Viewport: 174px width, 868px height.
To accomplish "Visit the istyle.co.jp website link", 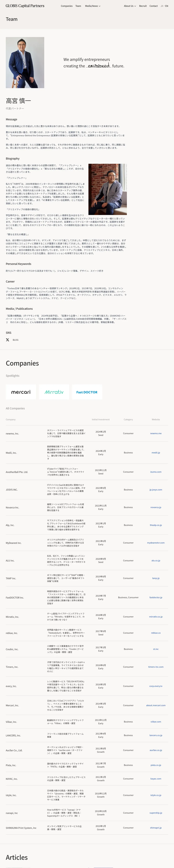I will pyautogui.click(x=156, y=795).
